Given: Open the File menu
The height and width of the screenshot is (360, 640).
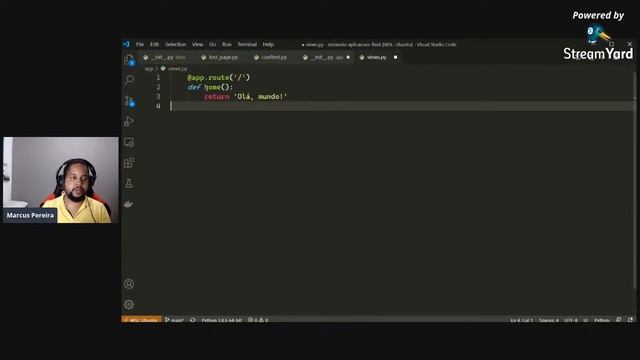Looking at the screenshot, I should [140, 44].
